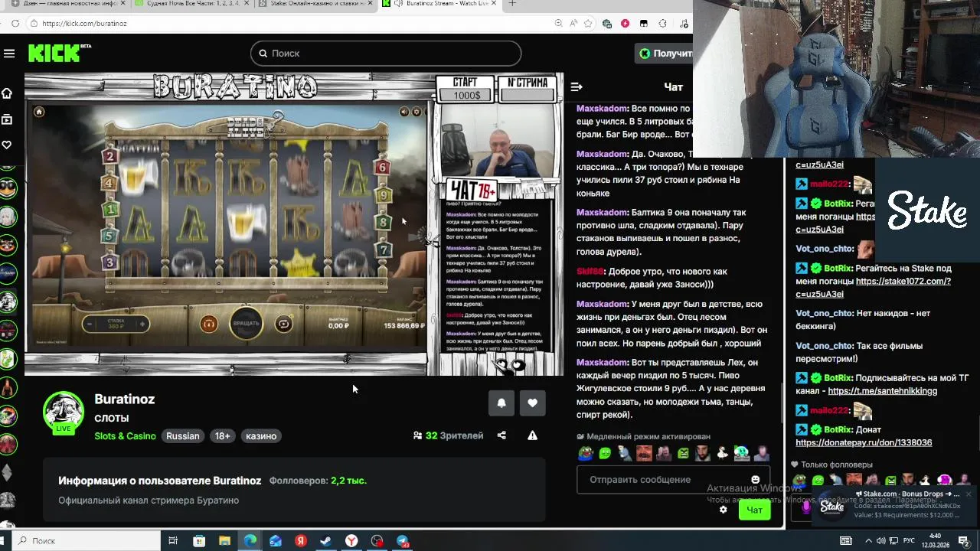Image resolution: width=980 pixels, height=551 pixels.
Task: Open slot autoplay circular-arrow button
Action: tap(284, 324)
